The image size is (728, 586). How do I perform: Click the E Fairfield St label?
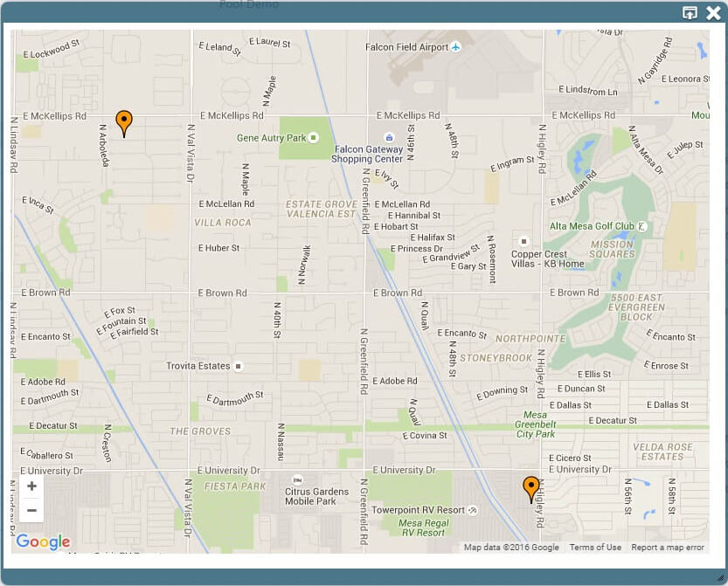click(x=135, y=333)
